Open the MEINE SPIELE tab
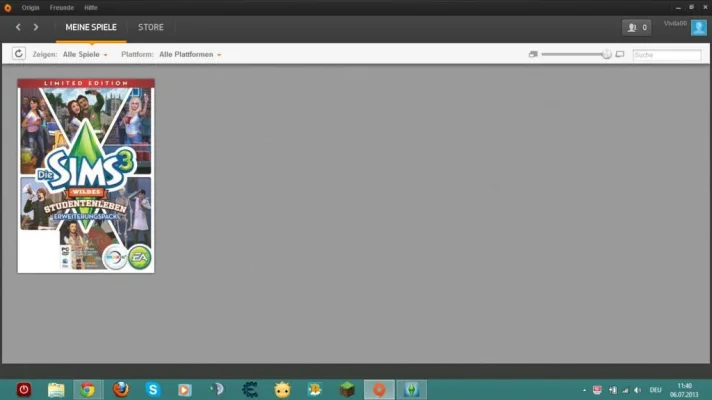The width and height of the screenshot is (712, 400). coord(91,27)
